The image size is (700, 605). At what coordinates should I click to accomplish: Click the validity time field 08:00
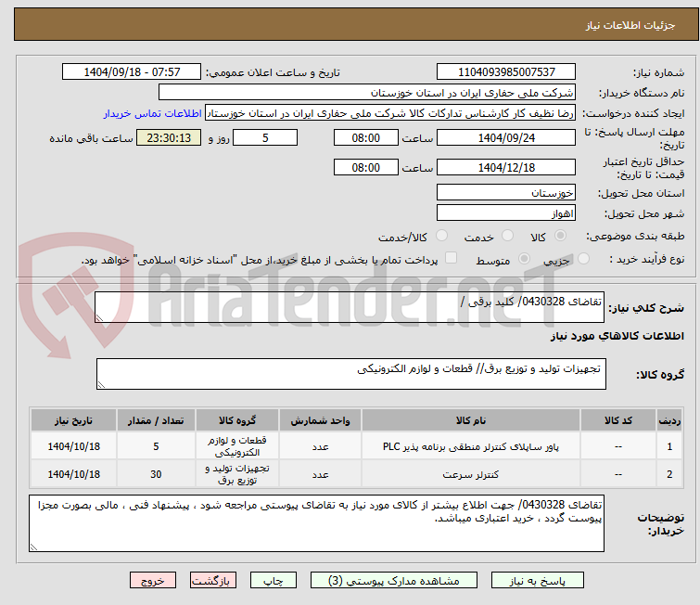pos(365,168)
